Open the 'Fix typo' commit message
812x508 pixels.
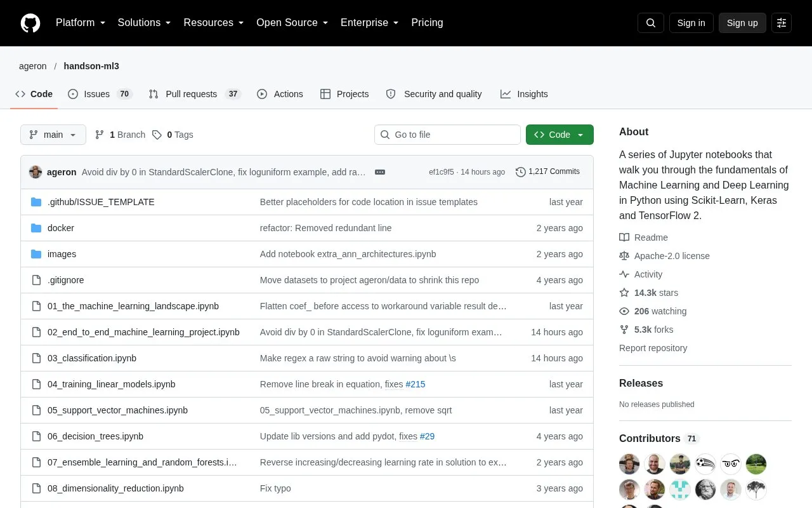tap(275, 488)
